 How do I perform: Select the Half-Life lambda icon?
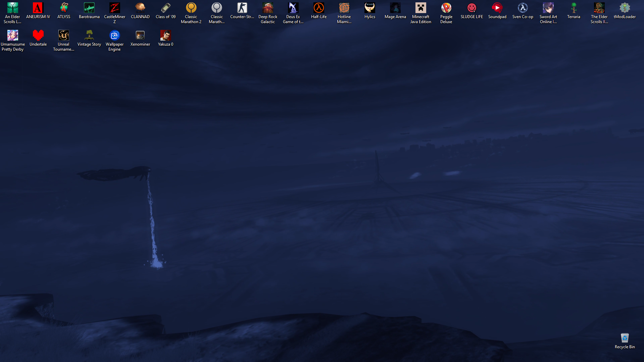pos(319,11)
